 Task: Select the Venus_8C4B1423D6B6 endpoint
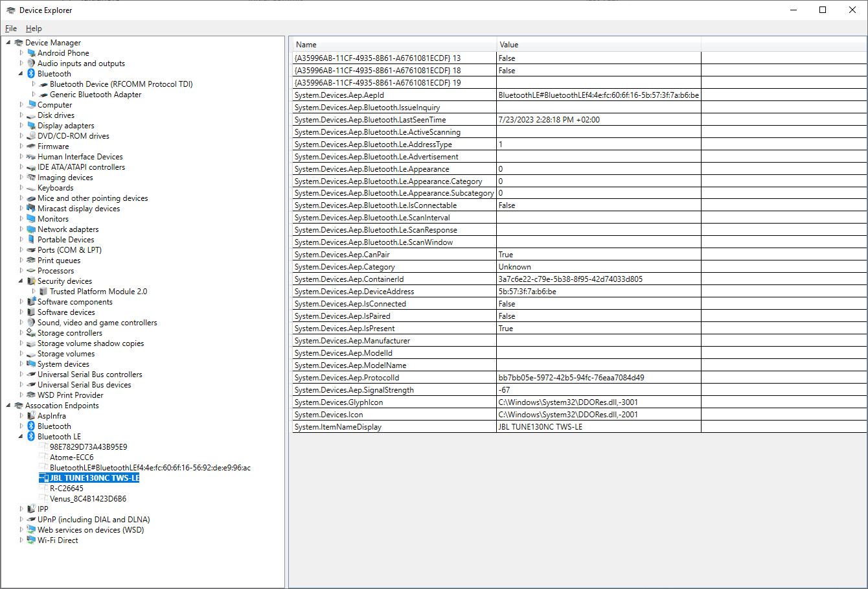(x=87, y=499)
